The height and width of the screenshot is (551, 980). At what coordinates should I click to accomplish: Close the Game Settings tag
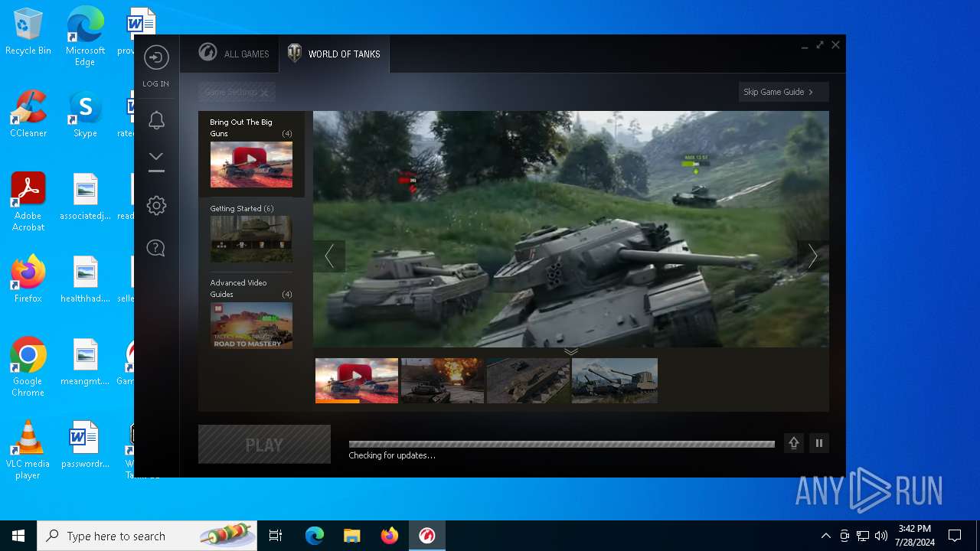pos(264,93)
